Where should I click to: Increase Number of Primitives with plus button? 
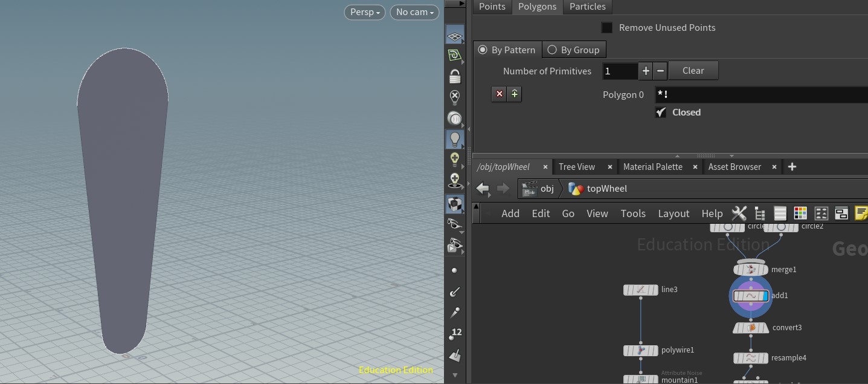pos(646,71)
